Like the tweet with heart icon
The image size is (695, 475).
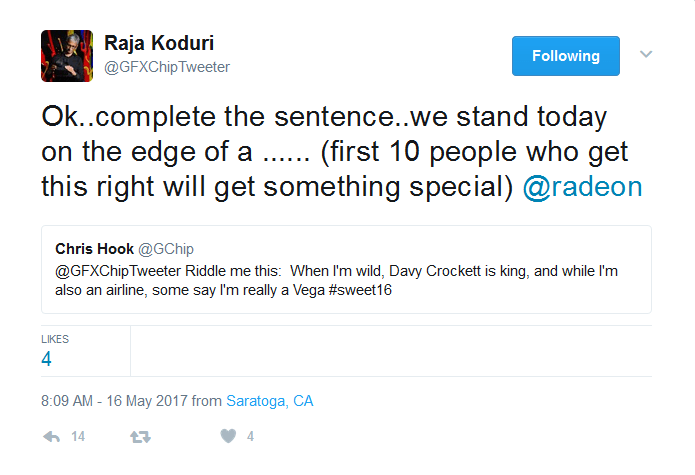click(x=228, y=437)
